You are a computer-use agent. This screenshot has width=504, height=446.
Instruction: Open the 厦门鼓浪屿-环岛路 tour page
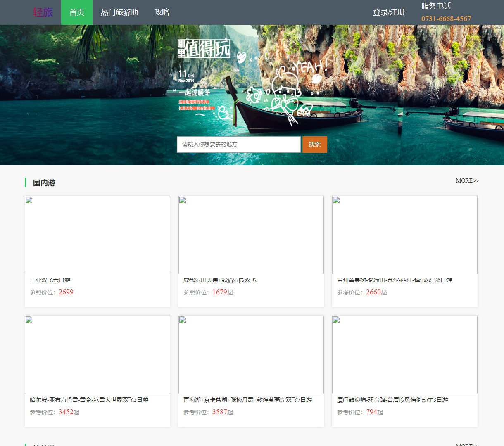pos(393,400)
